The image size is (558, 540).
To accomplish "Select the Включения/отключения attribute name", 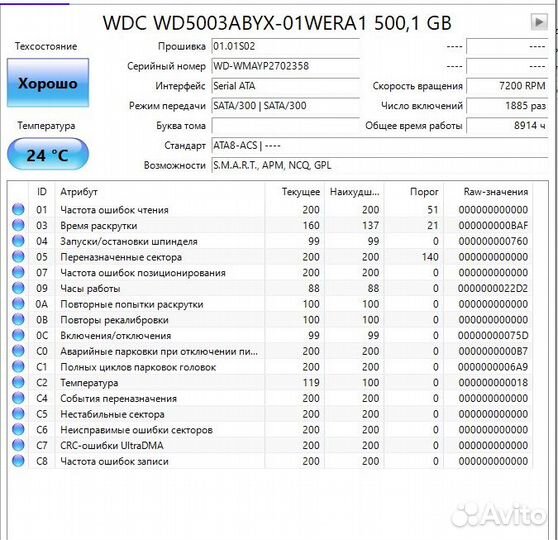I will point(116,336).
